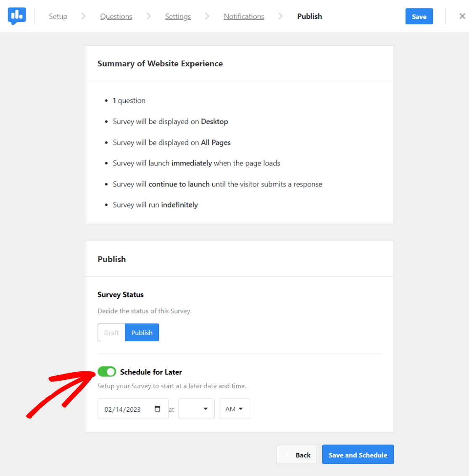Image resolution: width=469 pixels, height=476 pixels.
Task: Click the chevron between Settings and Notifications
Action: point(207,16)
